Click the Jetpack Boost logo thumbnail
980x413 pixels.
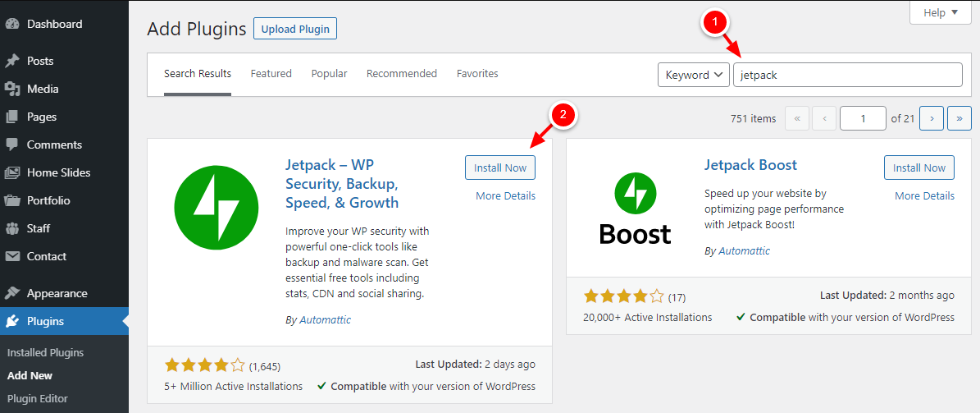pos(635,209)
